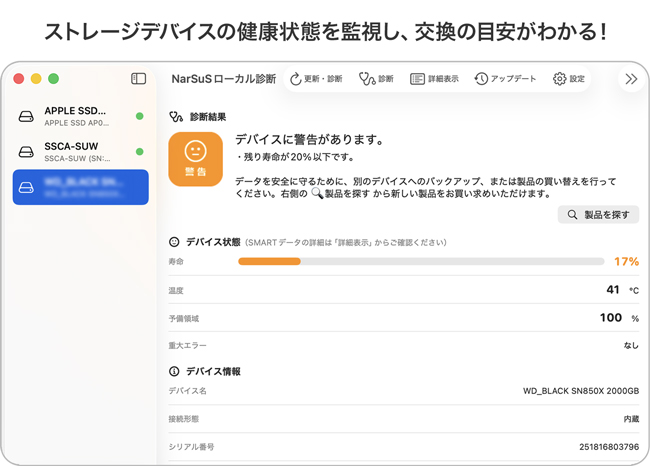Viewport: 650px width, 466px height.
Task: Click the smiley icon beside デバイス状態
Action: point(174,242)
